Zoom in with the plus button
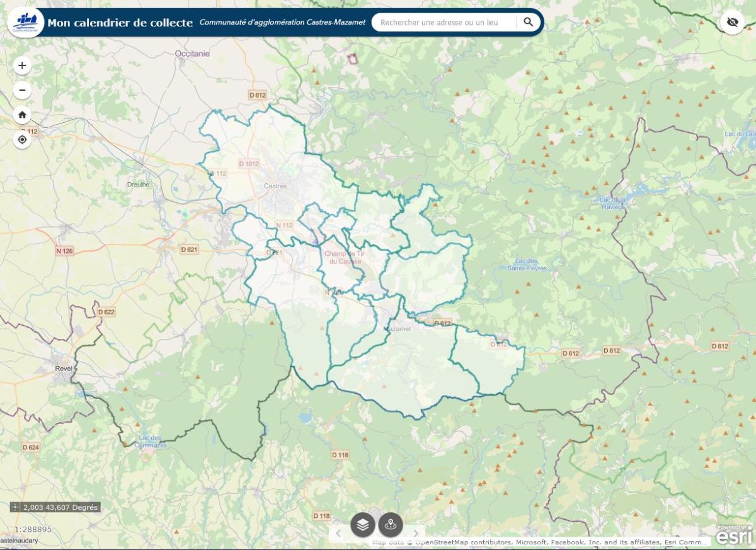Image resolution: width=756 pixels, height=550 pixels. point(22,66)
